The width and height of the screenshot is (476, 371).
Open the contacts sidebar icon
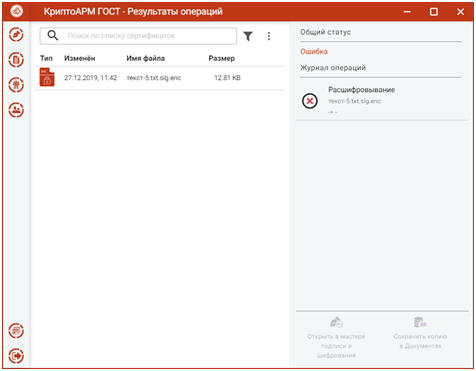click(16, 110)
